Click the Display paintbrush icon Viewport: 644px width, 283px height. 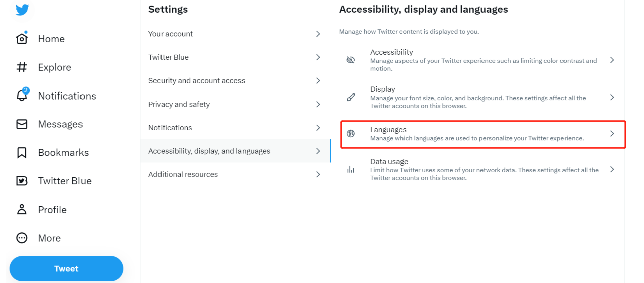(x=351, y=98)
